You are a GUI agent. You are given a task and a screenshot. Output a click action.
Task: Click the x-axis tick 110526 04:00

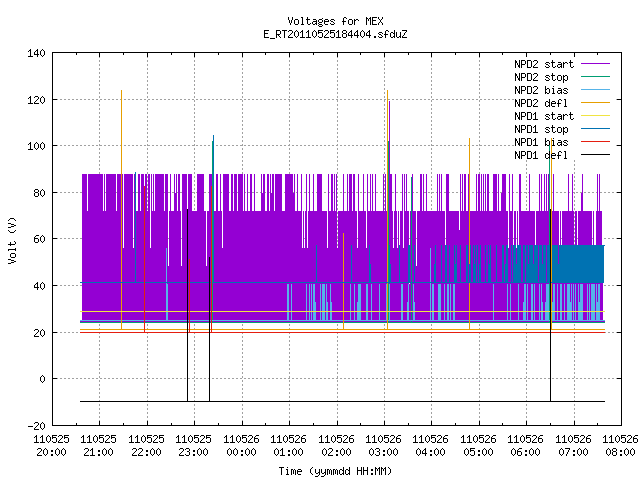coord(431,446)
